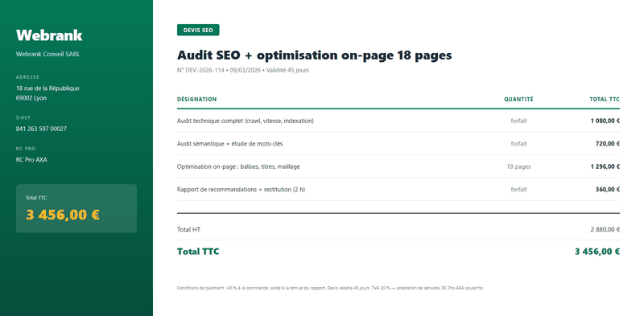The width and height of the screenshot is (644, 316).
Task: Click the DÉSIGNATION column header
Action: (x=196, y=100)
